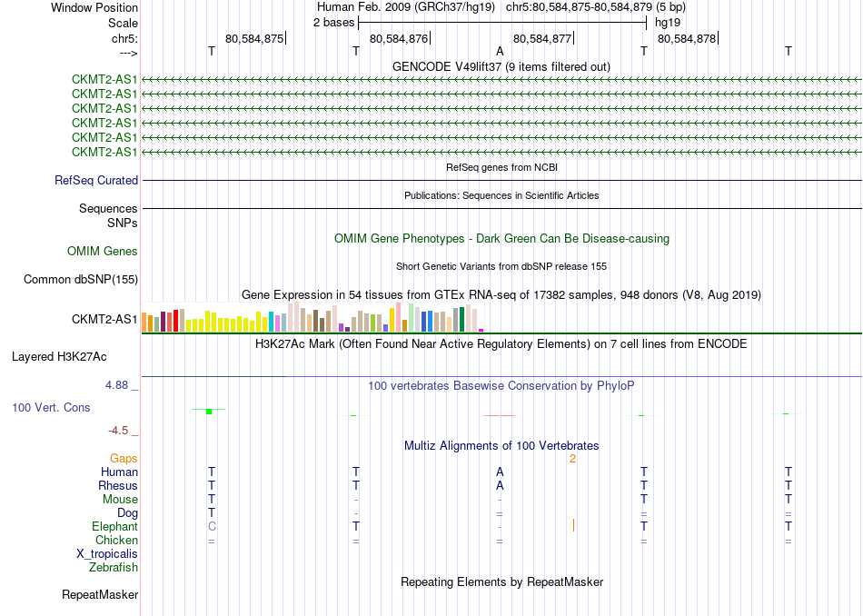Click the red negative PhyloP conservation bar
The image size is (863, 616).
(x=500, y=415)
